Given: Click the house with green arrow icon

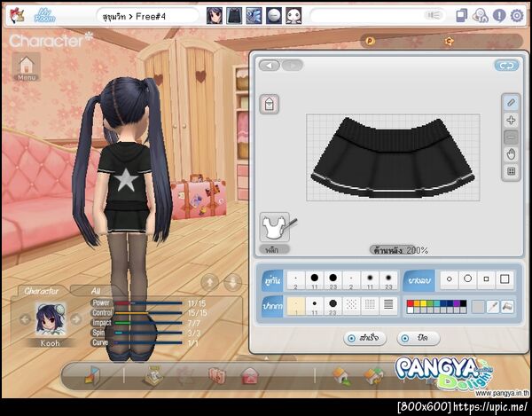Looking at the screenshot, I should pos(341,377).
